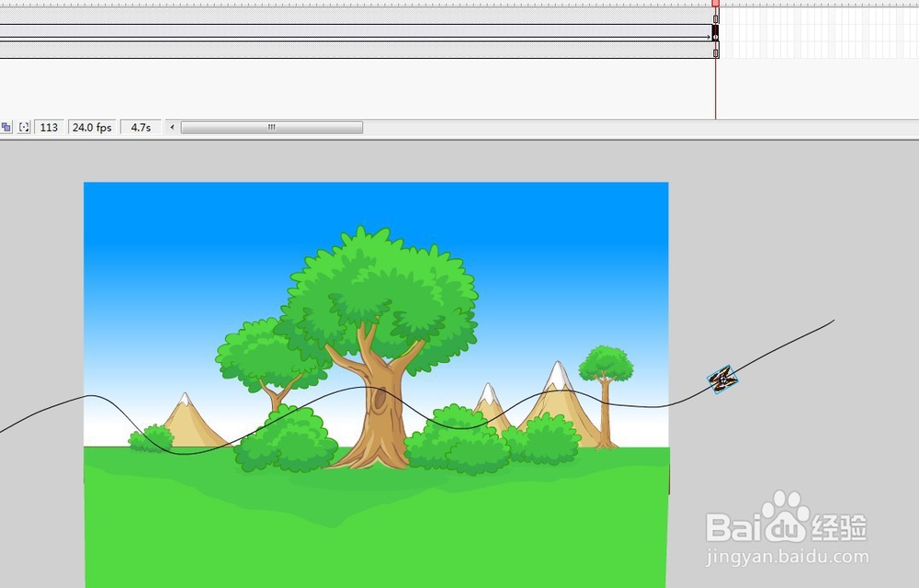Click the Edit Multiple Frames icon

pos(6,127)
